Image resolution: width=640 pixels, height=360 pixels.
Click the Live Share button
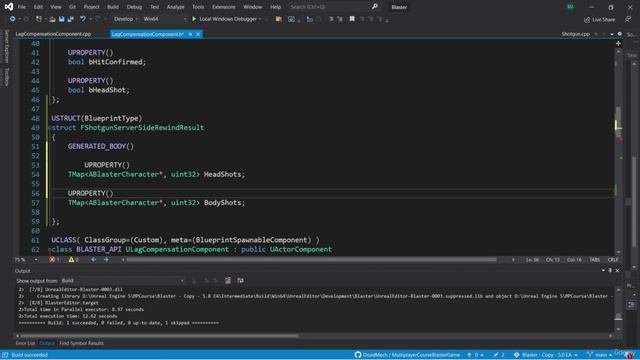[x=599, y=19]
